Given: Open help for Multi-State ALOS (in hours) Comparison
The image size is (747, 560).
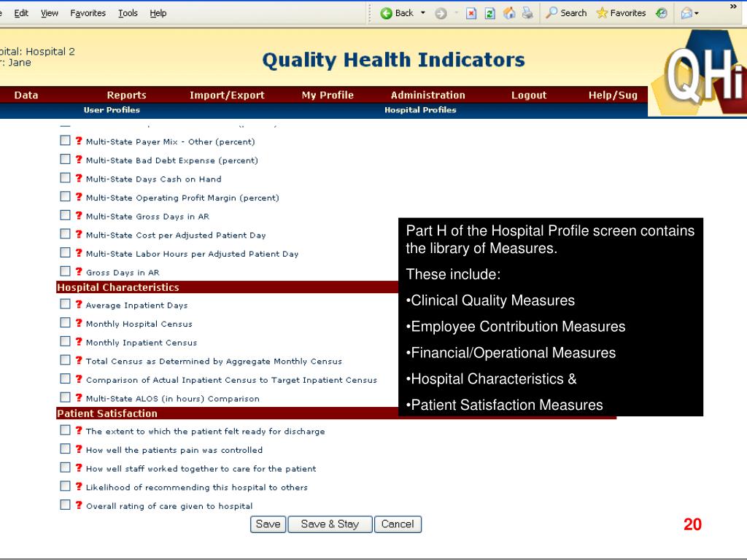Looking at the screenshot, I should pyautogui.click(x=79, y=397).
